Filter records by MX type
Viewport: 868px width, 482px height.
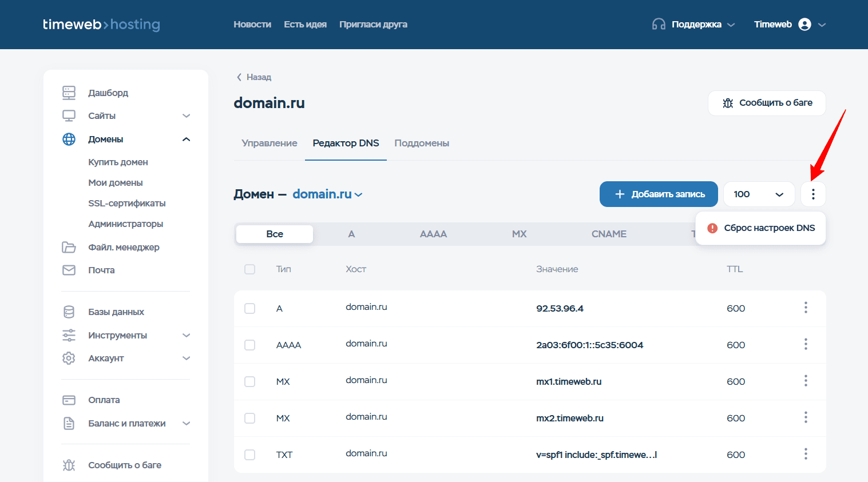pos(519,234)
